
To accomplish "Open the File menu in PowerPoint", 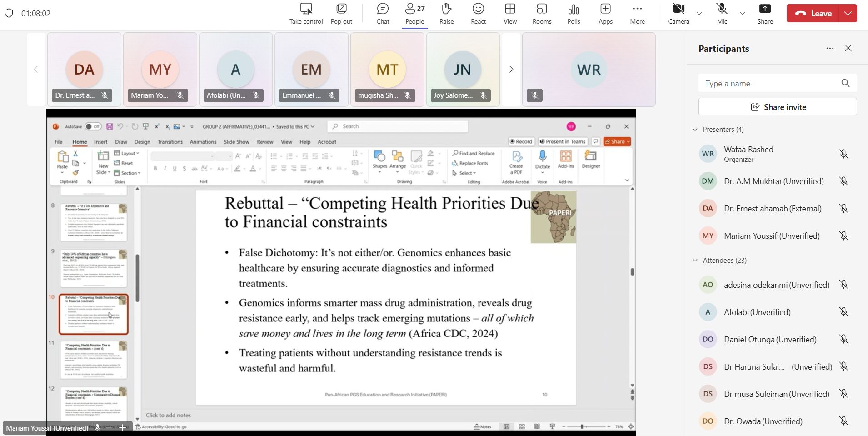I will coord(59,142).
